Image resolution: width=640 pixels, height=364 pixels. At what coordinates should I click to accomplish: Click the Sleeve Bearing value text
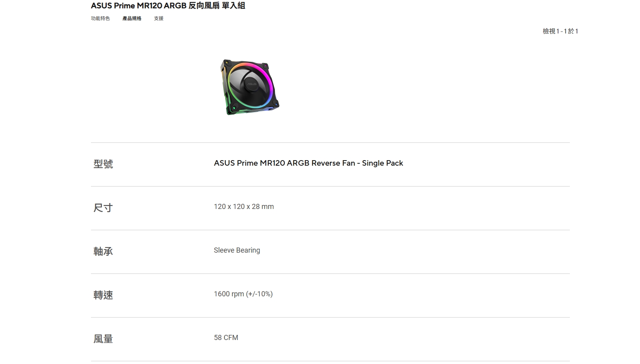click(x=237, y=250)
